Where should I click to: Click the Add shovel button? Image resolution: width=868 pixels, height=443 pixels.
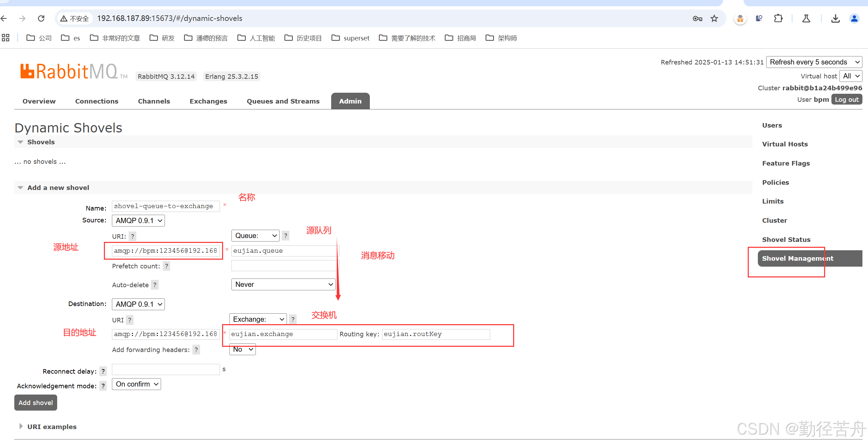[x=36, y=403]
